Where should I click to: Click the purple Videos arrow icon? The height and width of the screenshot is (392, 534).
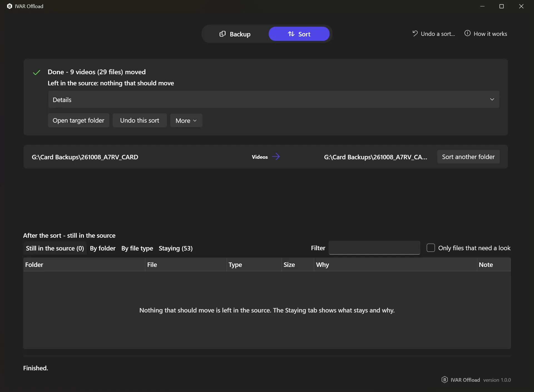pos(276,157)
